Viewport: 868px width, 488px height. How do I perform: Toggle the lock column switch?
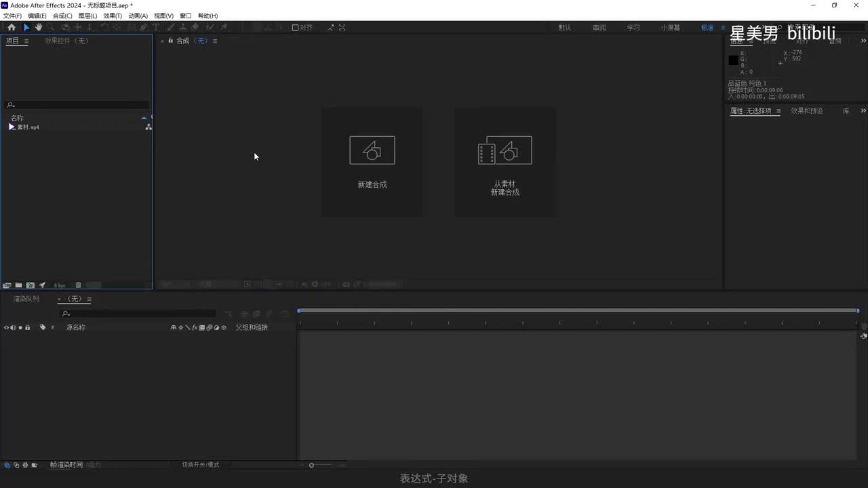(27, 327)
